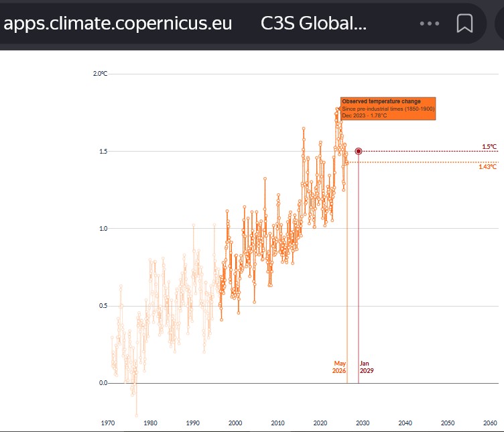The width and height of the screenshot is (504, 432).
Task: Click the 2020 x-axis tick label
Action: click(320, 423)
